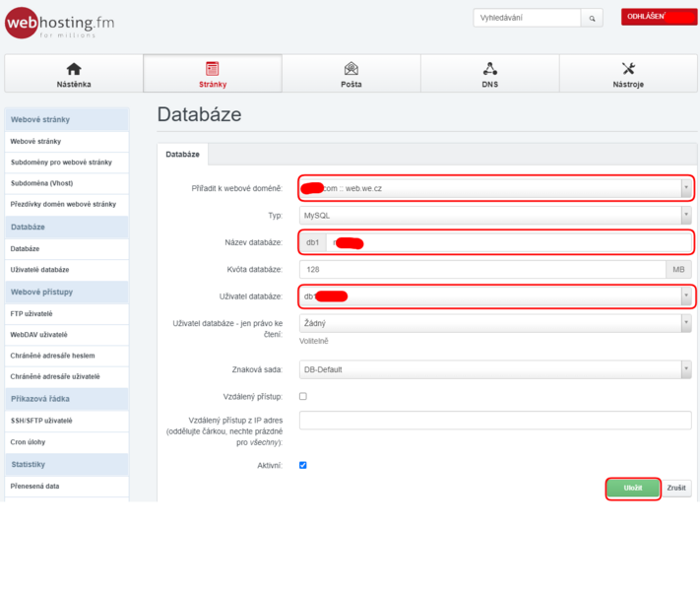The width and height of the screenshot is (700, 591).
Task: Open the read-only user Žádný dropdown
Action: coord(495,323)
